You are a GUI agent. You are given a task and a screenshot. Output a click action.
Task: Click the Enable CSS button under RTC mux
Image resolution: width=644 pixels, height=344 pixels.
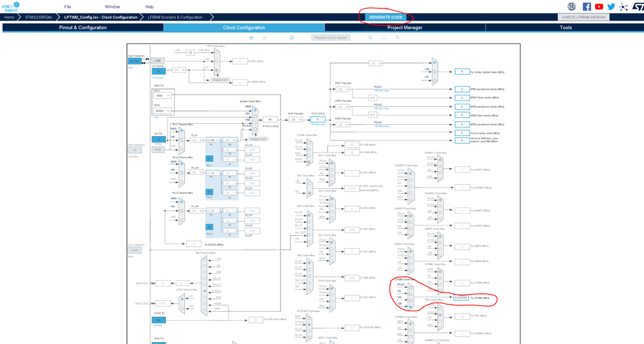point(220,80)
